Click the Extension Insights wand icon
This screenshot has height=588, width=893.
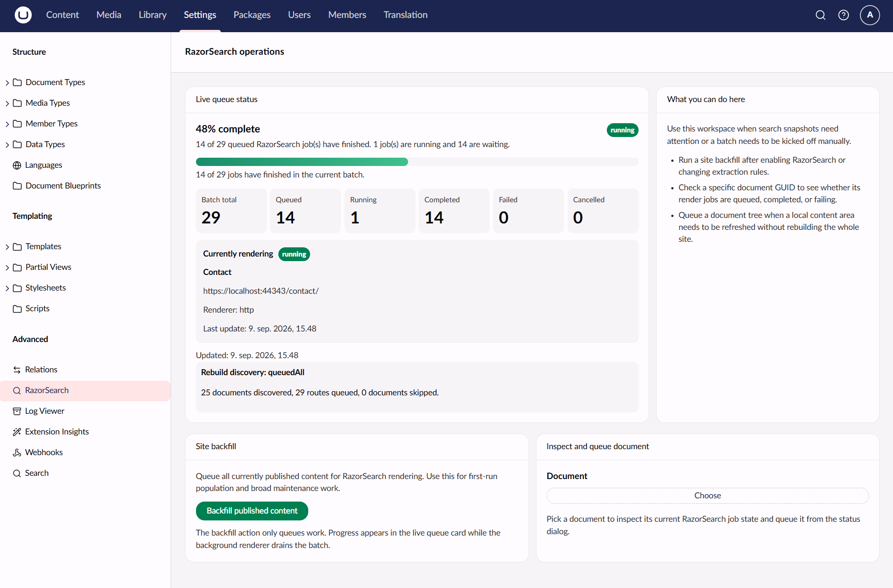coord(17,432)
